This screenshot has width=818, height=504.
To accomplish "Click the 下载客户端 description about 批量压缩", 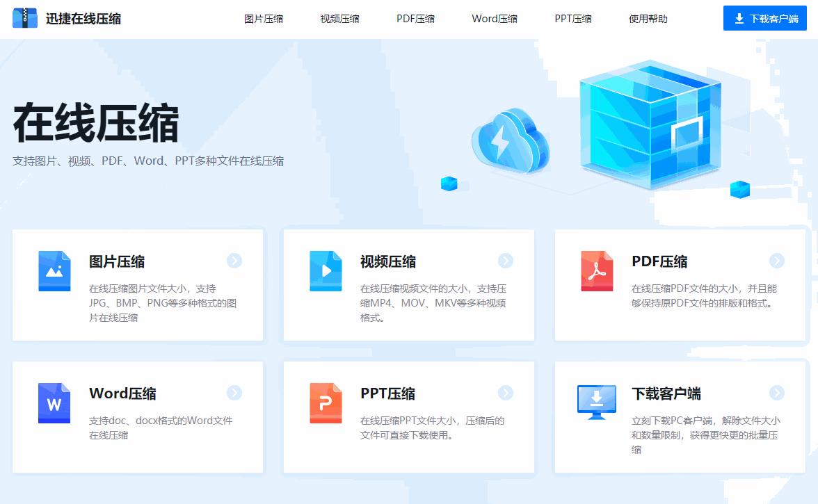I will tap(706, 434).
